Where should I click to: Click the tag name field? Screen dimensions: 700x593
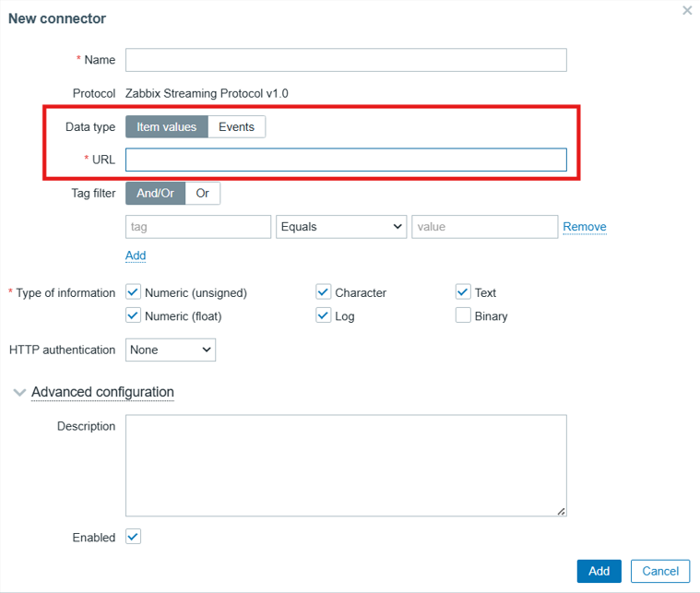[x=198, y=226]
